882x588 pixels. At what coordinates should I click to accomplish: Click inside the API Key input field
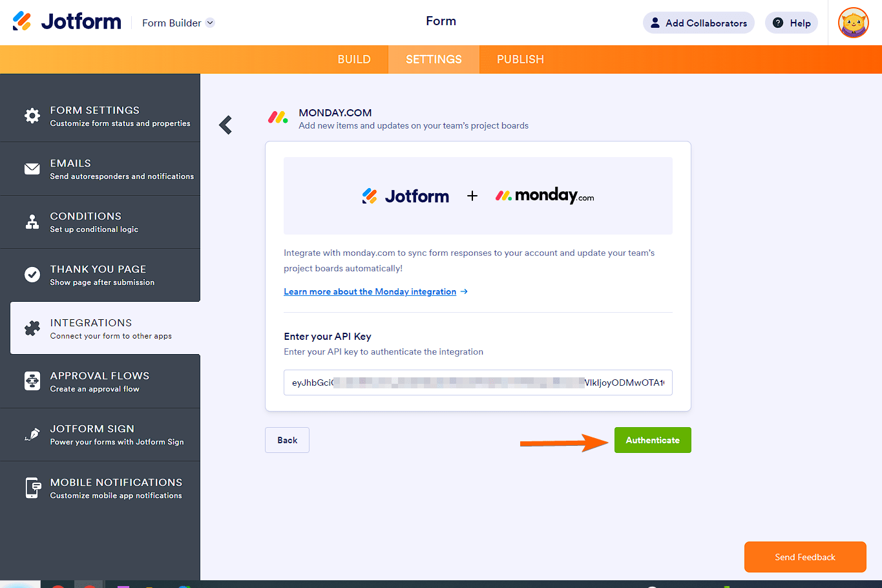[478, 383]
